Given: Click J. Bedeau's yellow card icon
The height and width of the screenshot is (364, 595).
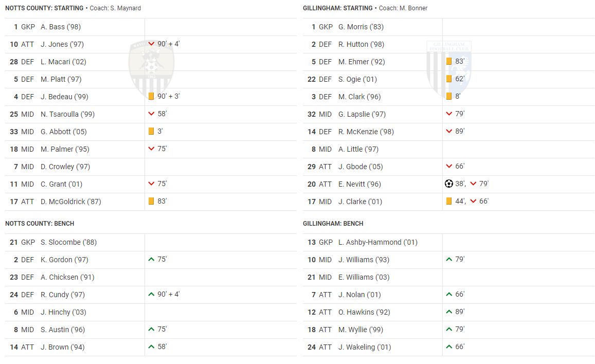Looking at the screenshot, I should point(151,96).
